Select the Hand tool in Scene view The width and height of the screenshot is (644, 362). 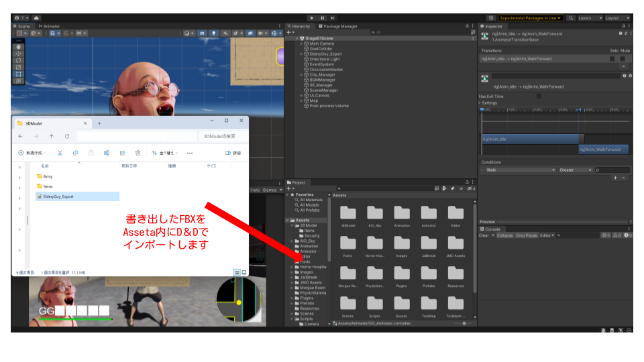click(x=19, y=47)
